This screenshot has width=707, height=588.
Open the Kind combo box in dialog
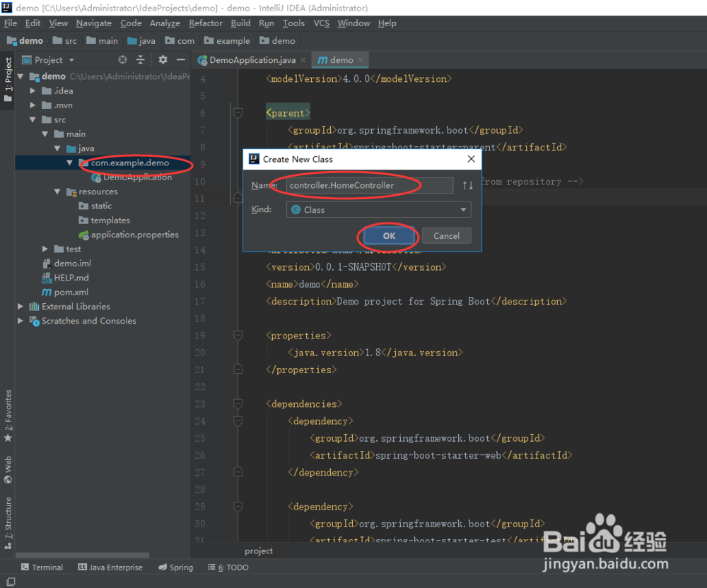click(378, 209)
